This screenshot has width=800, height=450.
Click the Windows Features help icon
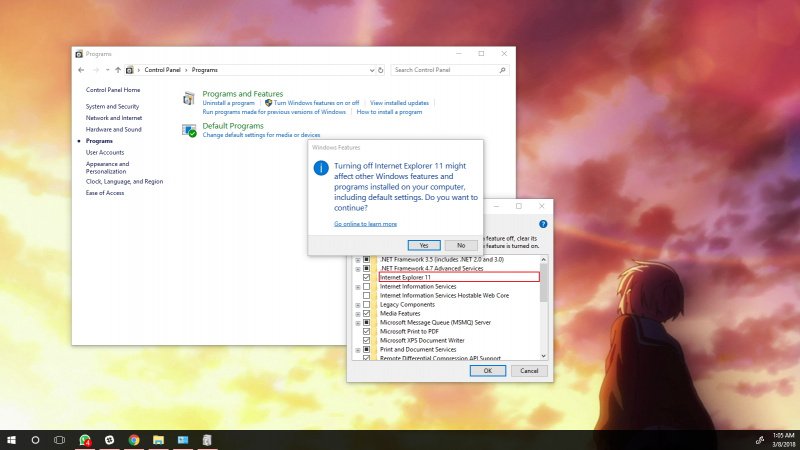coord(543,224)
